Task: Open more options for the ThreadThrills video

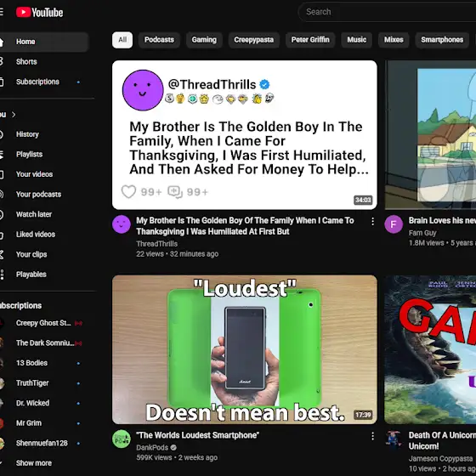Action: [372, 222]
